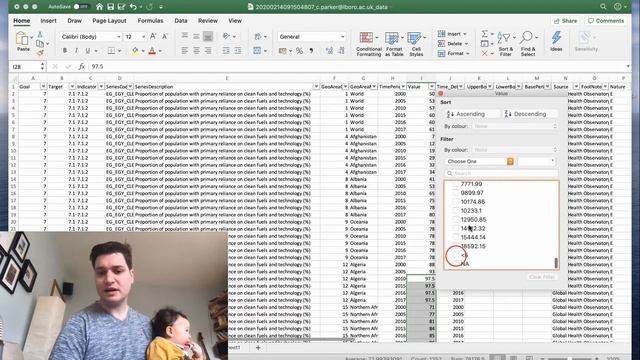Apply Bold formatting
Viewport: 640px width, 360px height.
pos(64,51)
